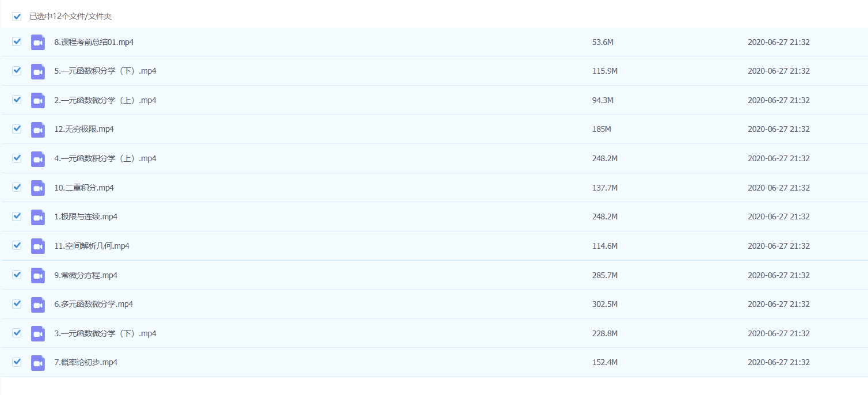Open file name 2.一元函数微分学（上）.mp4

105,100
